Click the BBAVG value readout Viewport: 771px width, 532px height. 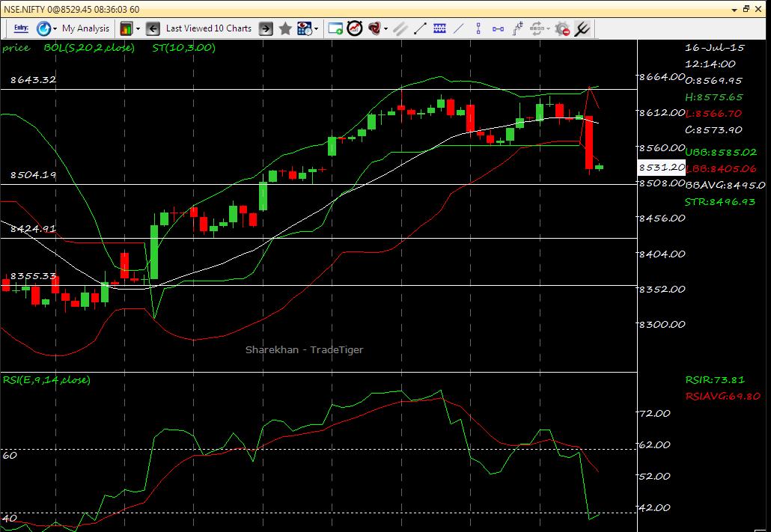pyautogui.click(x=725, y=186)
